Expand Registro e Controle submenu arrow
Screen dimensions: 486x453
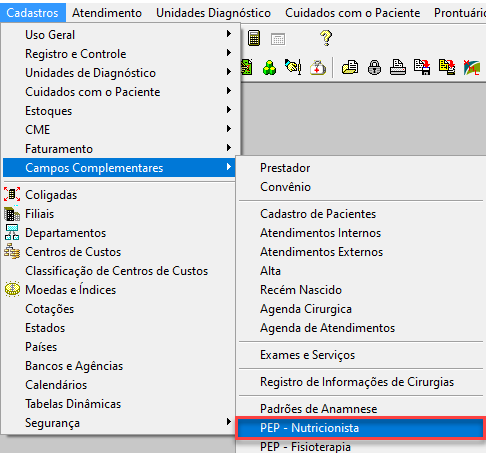[229, 53]
